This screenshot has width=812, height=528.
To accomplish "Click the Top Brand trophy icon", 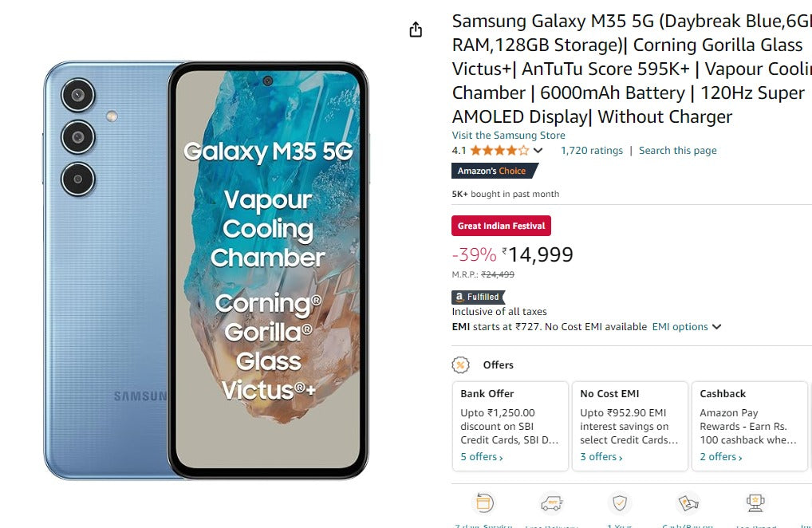I will tap(755, 503).
